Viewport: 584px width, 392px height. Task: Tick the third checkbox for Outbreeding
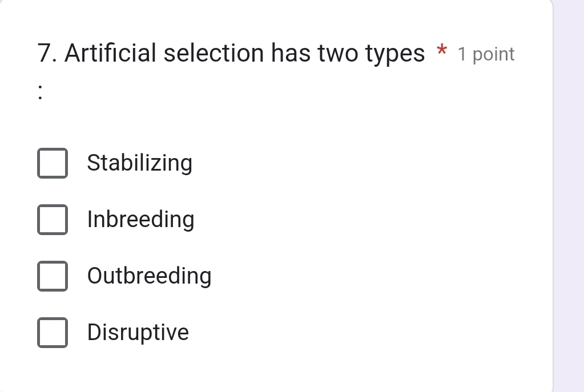coord(53,276)
